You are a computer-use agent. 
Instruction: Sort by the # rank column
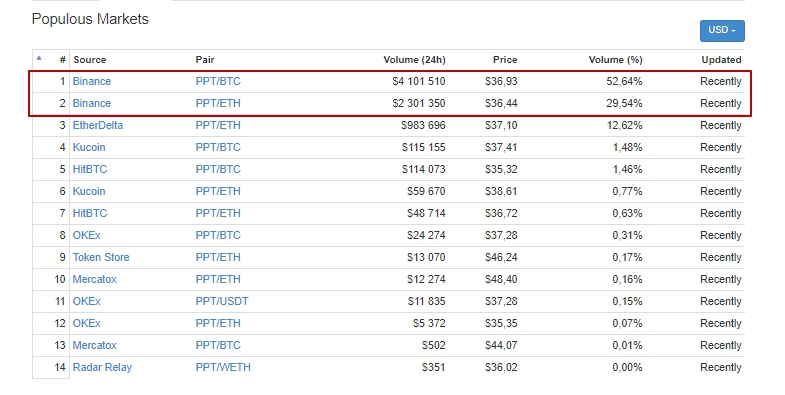coord(63,60)
